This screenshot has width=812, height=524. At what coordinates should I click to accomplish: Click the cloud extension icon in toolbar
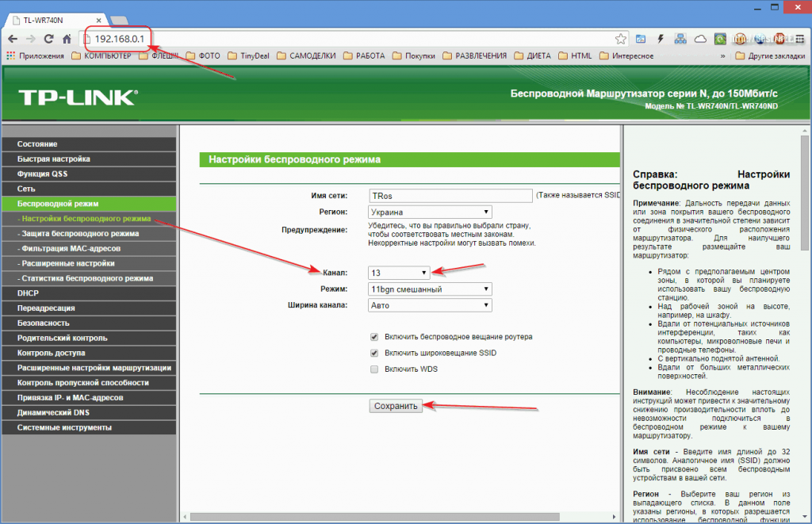(x=700, y=38)
